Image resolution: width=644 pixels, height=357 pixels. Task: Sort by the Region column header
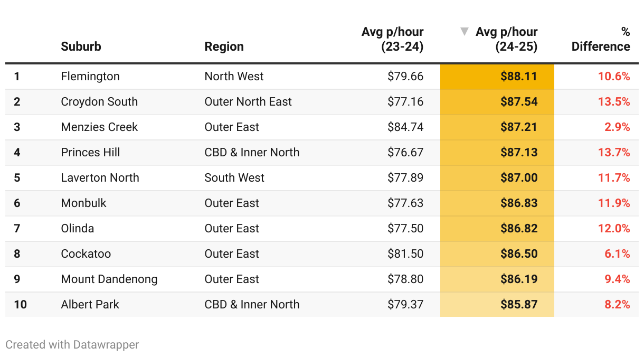point(224,46)
